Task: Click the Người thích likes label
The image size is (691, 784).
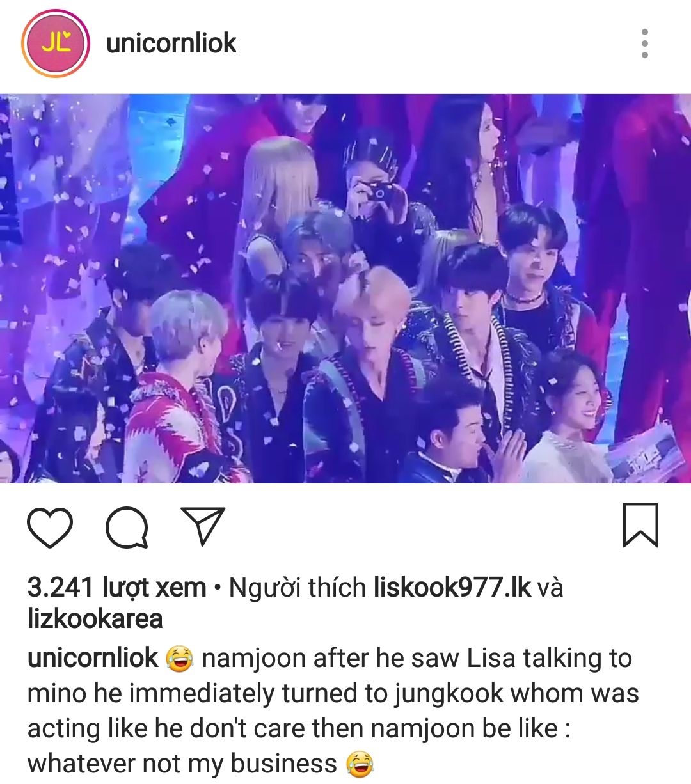Action: 298,587
